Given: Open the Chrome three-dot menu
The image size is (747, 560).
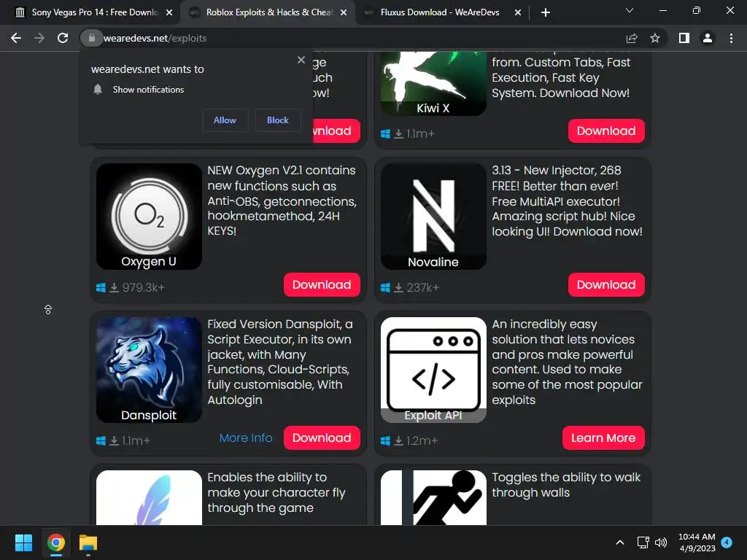Looking at the screenshot, I should point(731,38).
